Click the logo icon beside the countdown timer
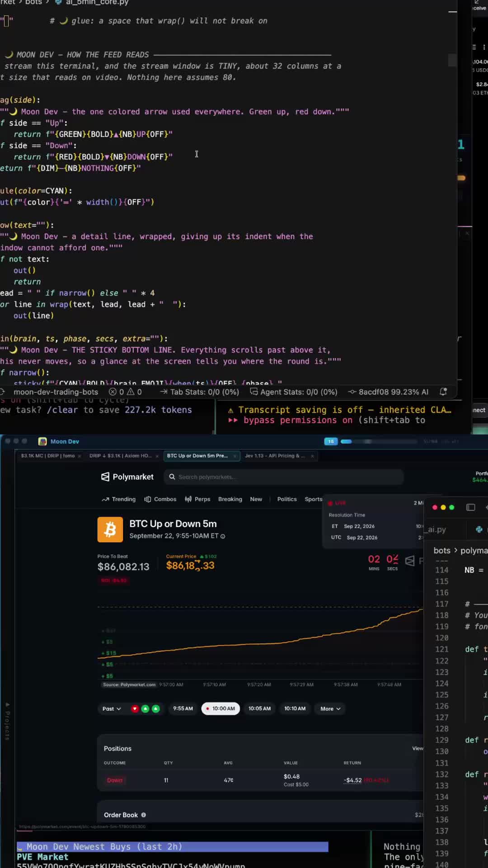This screenshot has height=868, width=488. click(410, 561)
